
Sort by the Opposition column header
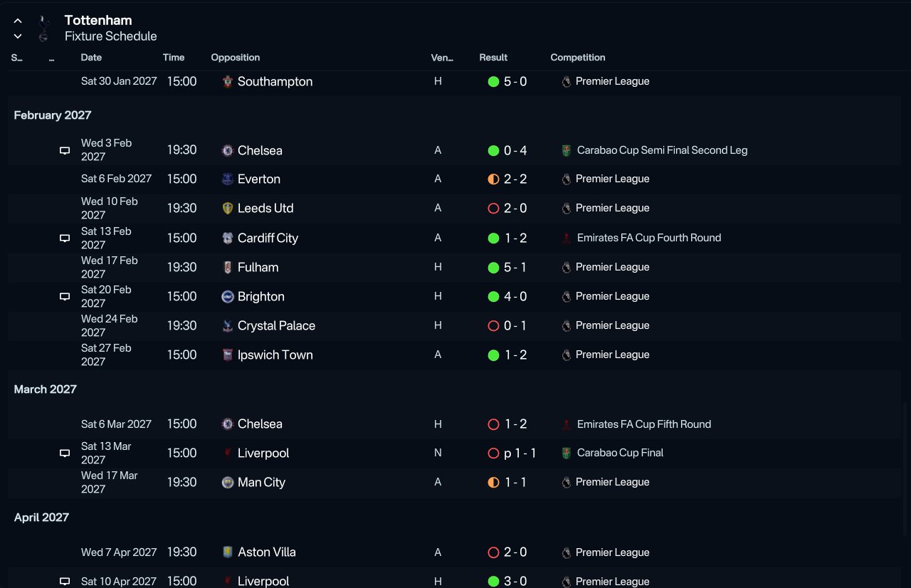[x=235, y=58]
